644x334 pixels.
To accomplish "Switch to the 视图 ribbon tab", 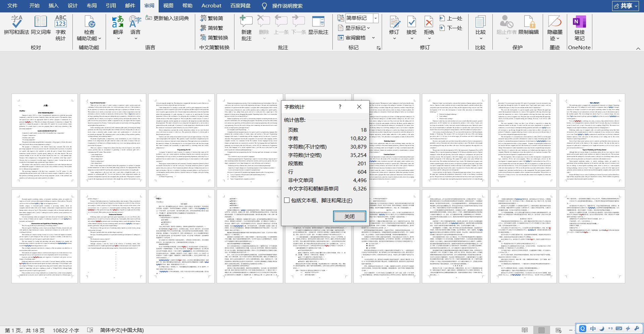I will pos(168,6).
